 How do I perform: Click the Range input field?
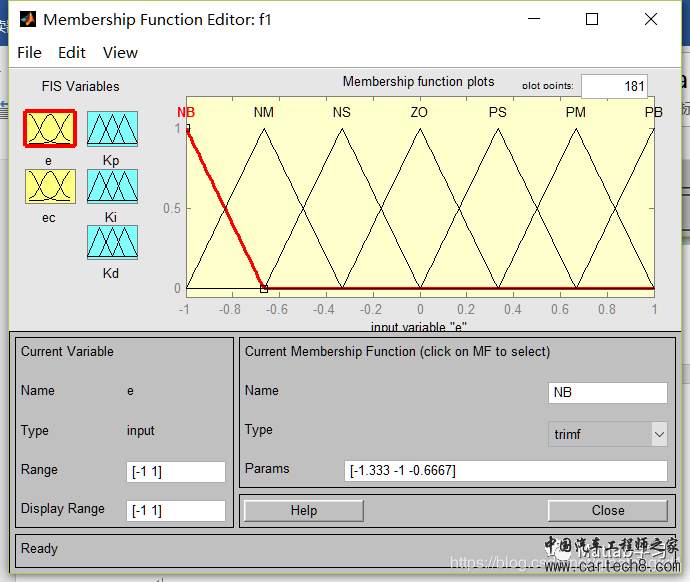point(176,472)
